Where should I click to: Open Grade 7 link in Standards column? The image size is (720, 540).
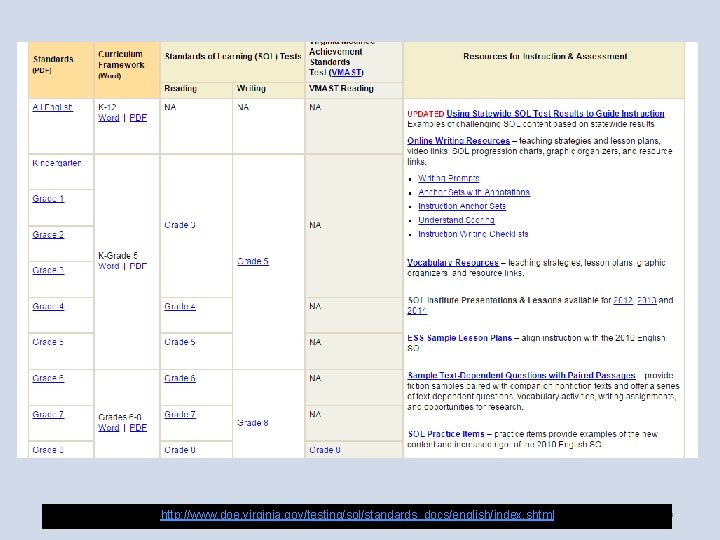48,414
